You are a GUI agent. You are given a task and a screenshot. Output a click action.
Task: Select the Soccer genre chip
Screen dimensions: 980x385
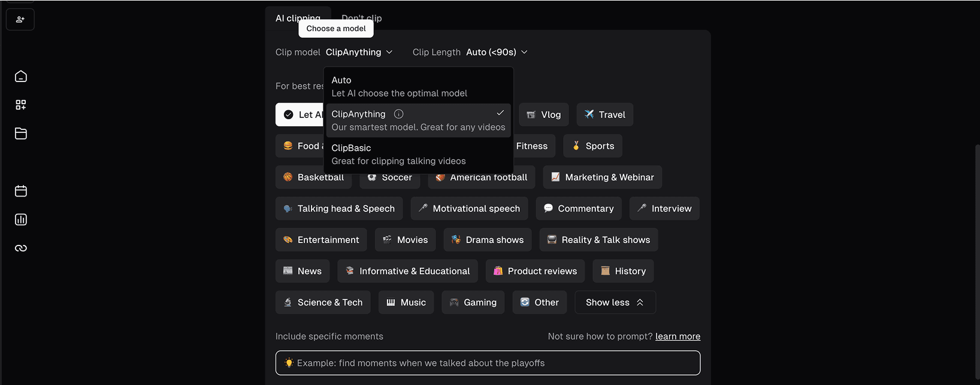pyautogui.click(x=390, y=177)
